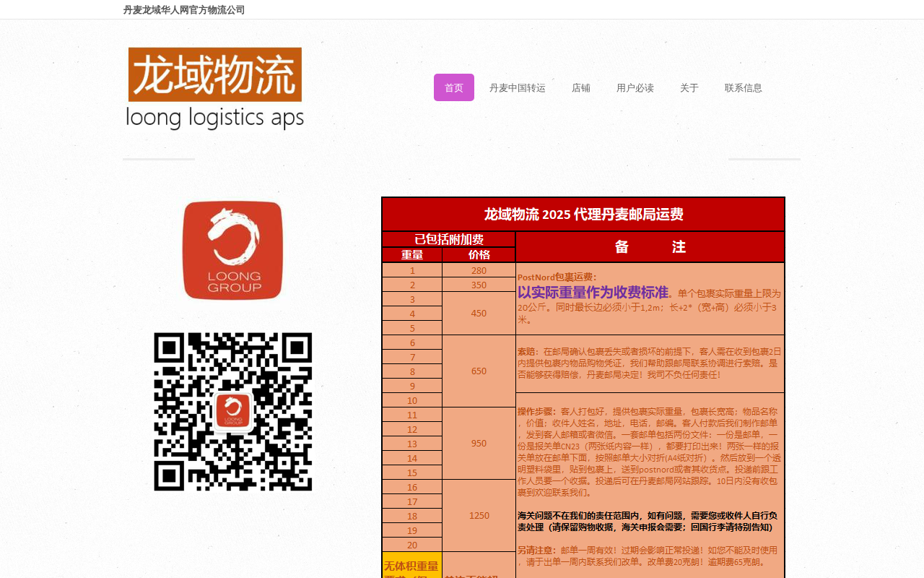Click weight cell 10 in the table
Viewport: 924px width, 578px height.
[x=412, y=400]
